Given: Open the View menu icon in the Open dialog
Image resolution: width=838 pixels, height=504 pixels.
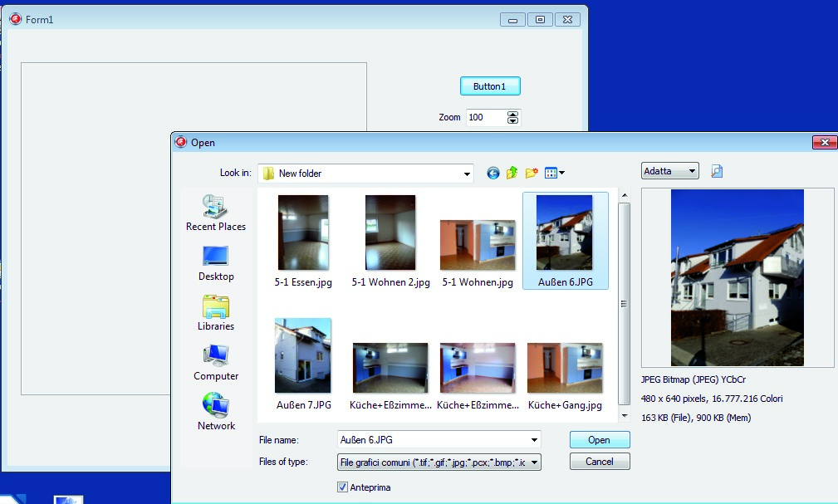Looking at the screenshot, I should [x=554, y=173].
